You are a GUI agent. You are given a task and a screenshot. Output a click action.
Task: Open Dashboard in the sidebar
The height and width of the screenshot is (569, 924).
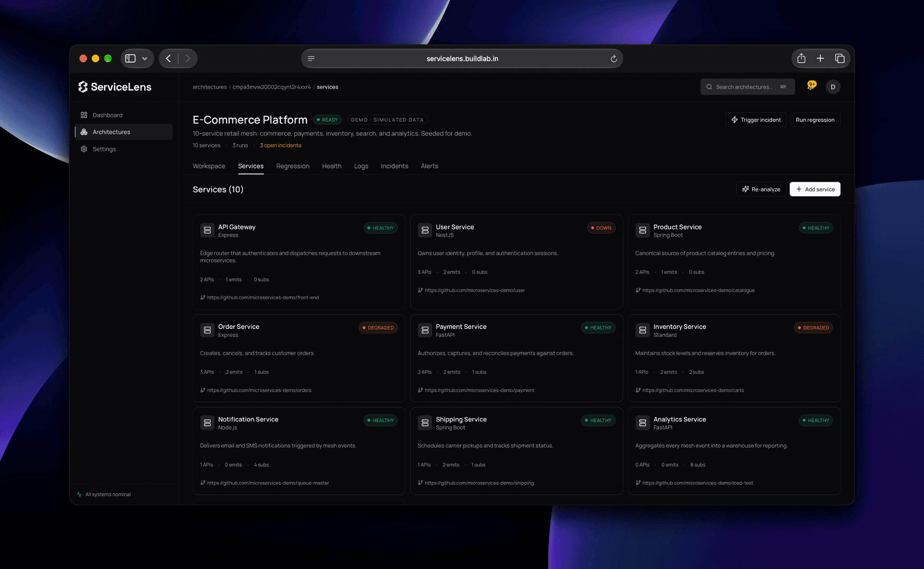124,115
